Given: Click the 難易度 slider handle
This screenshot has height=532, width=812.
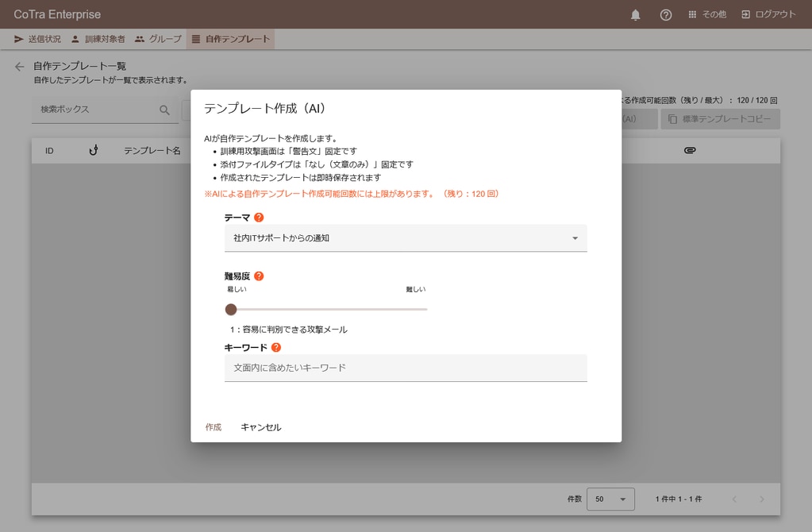Looking at the screenshot, I should click(231, 309).
